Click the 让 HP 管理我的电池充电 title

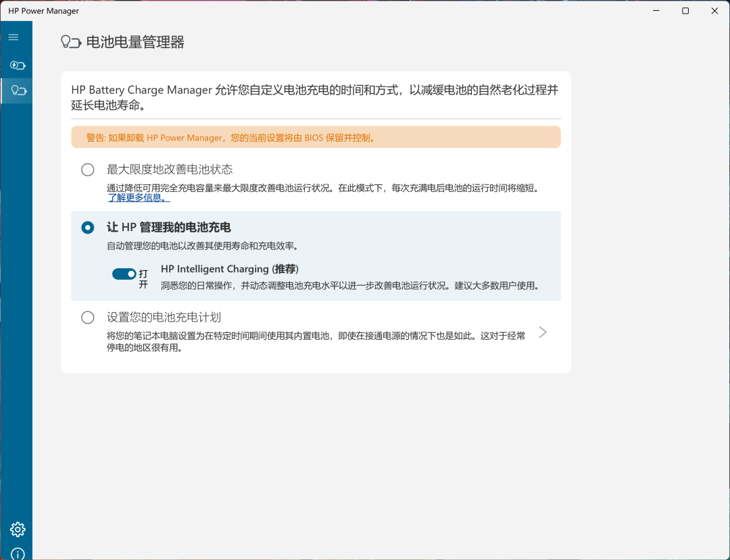[x=169, y=228]
